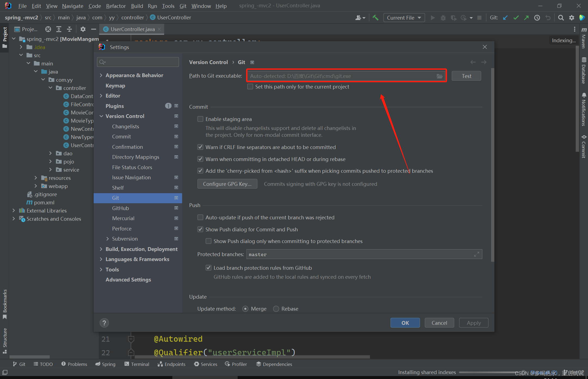This screenshot has width=588, height=379.
Task: Open the Notifications tool window
Action: (x=584, y=109)
